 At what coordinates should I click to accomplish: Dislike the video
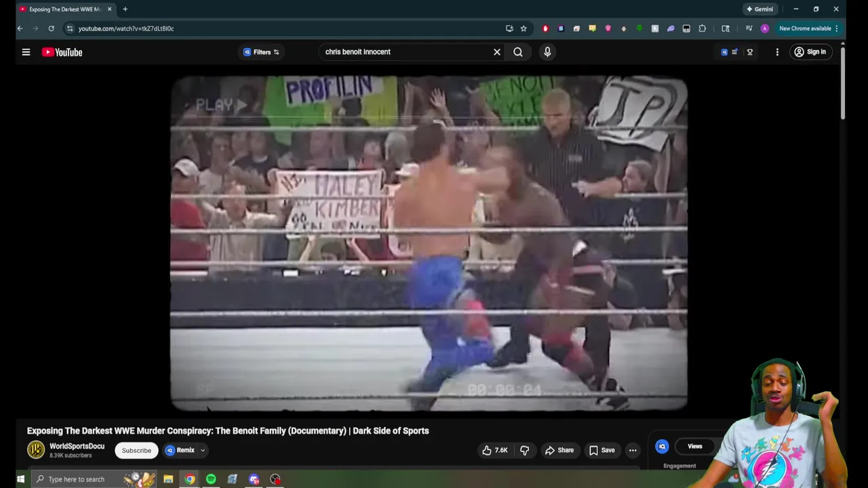(x=524, y=450)
